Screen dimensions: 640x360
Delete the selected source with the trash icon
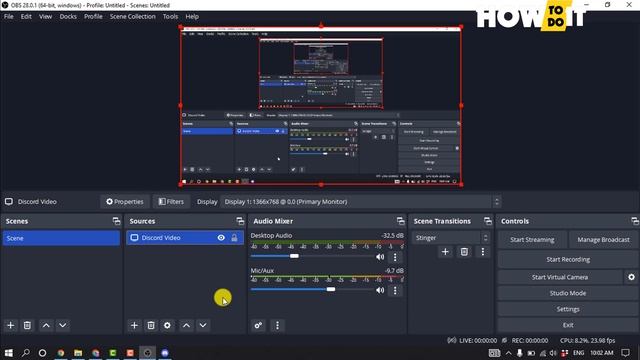click(x=151, y=325)
